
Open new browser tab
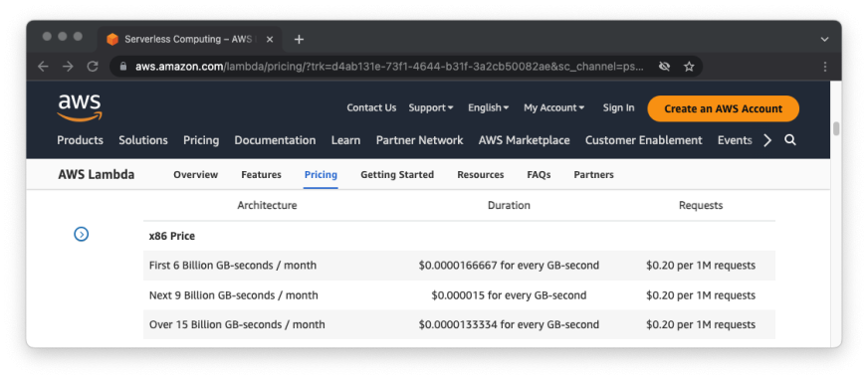pos(299,39)
